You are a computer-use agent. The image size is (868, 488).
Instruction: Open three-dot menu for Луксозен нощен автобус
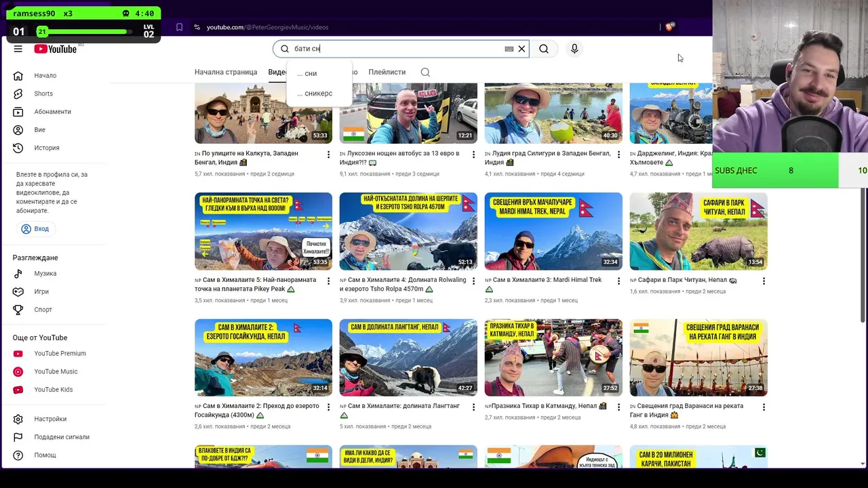(x=473, y=155)
